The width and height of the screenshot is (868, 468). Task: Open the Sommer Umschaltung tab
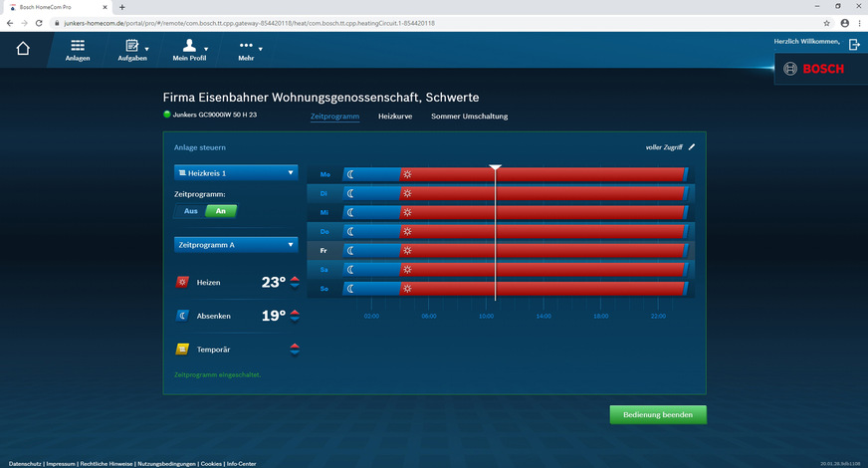point(469,117)
